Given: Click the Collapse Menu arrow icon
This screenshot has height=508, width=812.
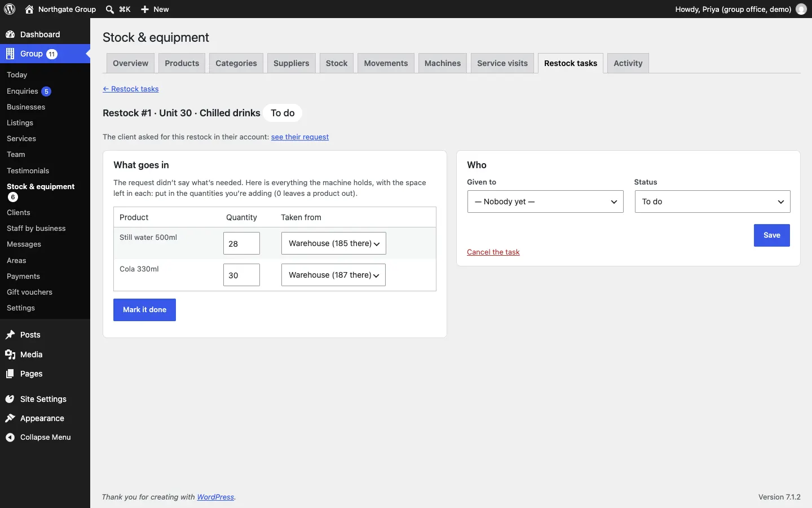Looking at the screenshot, I should click(x=10, y=437).
